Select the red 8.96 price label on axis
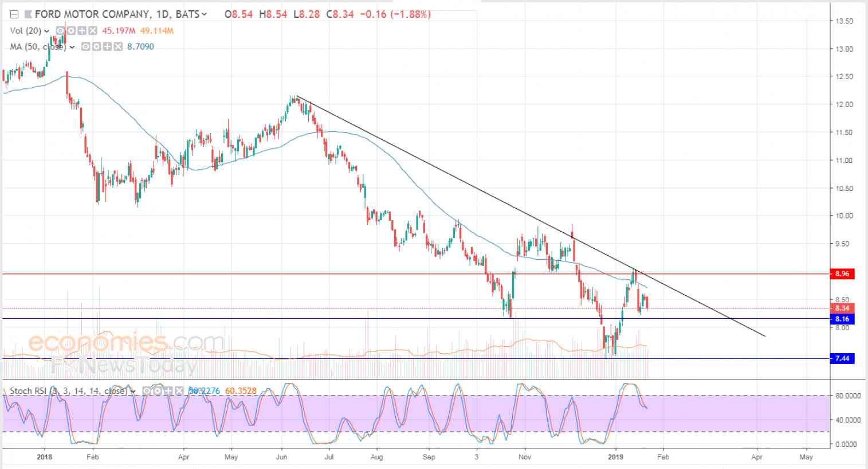This screenshot has height=469, width=868. click(842, 274)
